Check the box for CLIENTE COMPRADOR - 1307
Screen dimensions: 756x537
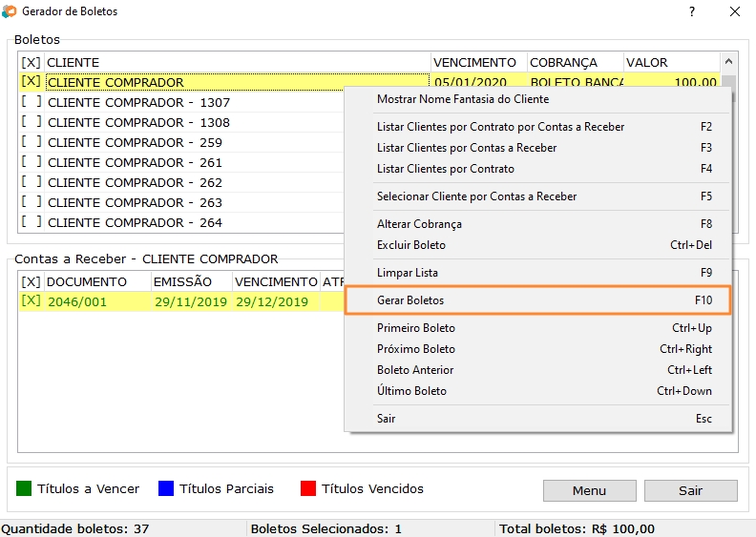point(31,102)
